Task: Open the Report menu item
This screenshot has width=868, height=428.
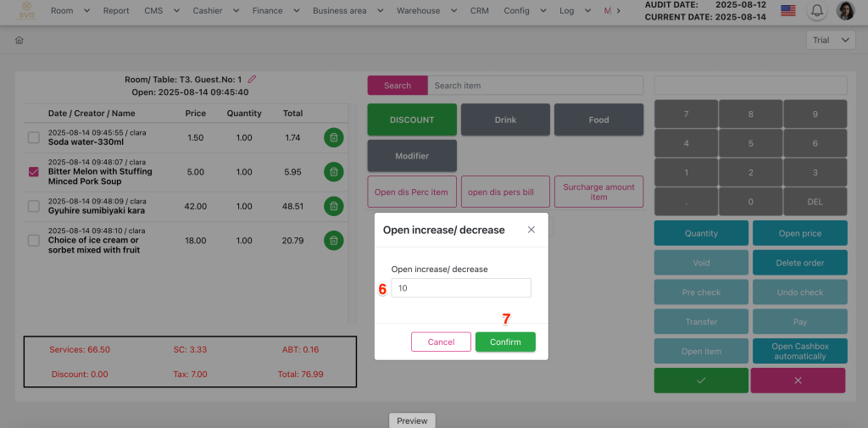Action: [x=116, y=11]
